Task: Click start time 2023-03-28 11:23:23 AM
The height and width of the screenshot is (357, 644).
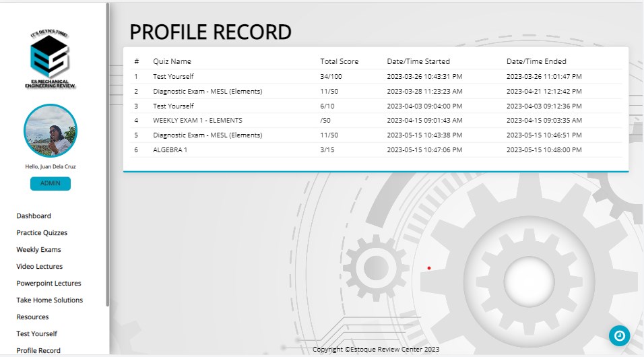Action: tap(424, 91)
